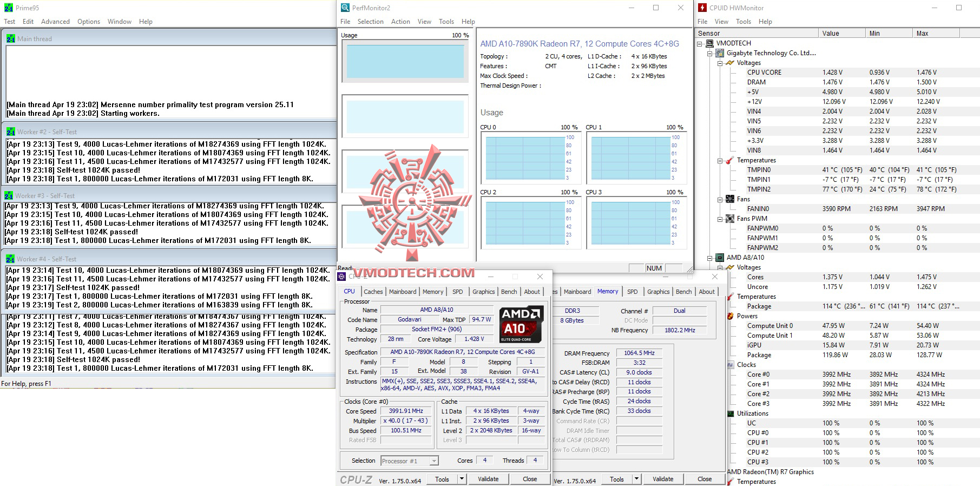Viewport: 980px width, 486px height.
Task: Click the PerfMonitor2 title bar icon
Action: [345, 8]
